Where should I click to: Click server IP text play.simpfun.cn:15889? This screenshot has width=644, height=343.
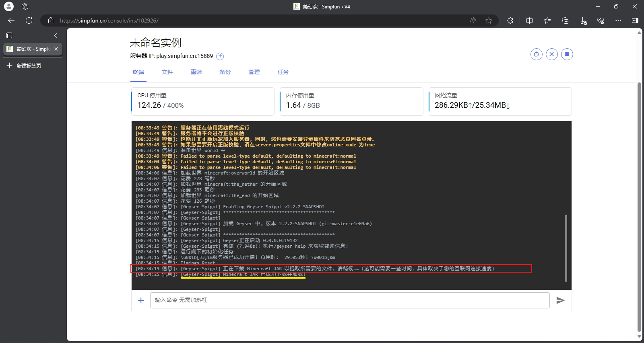[x=185, y=56]
